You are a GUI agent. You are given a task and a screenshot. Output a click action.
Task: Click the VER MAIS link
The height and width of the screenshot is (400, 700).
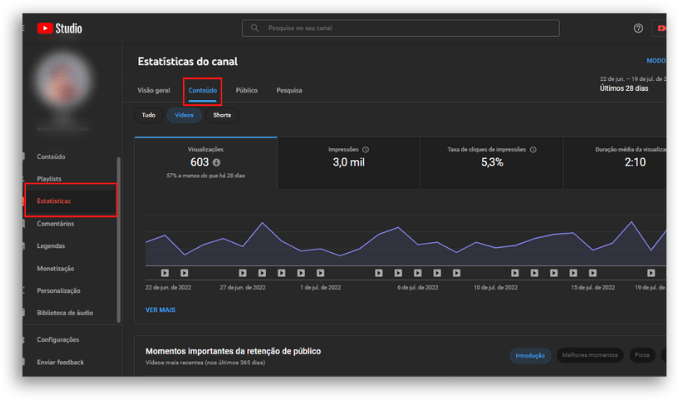pos(160,310)
